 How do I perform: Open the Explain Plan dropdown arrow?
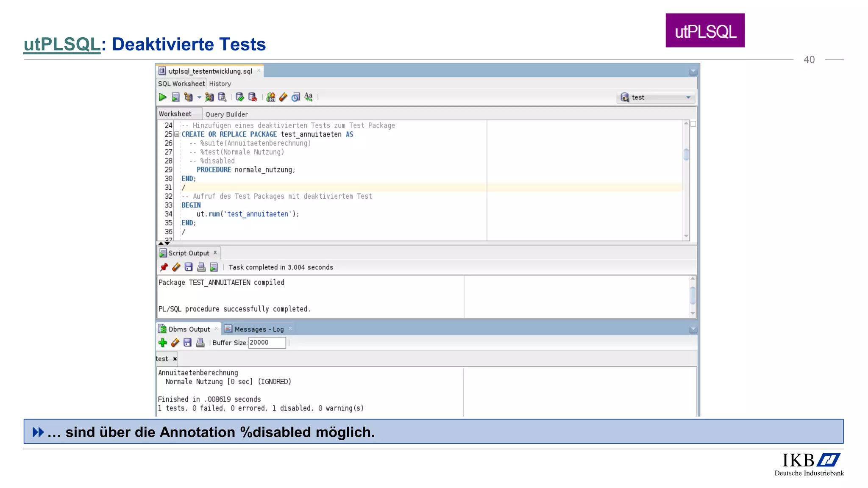[199, 97]
